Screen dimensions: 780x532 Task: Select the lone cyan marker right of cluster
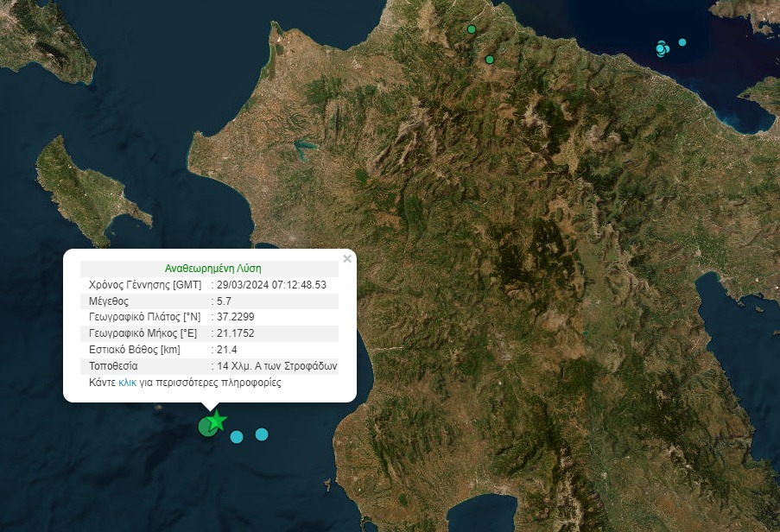click(x=682, y=42)
